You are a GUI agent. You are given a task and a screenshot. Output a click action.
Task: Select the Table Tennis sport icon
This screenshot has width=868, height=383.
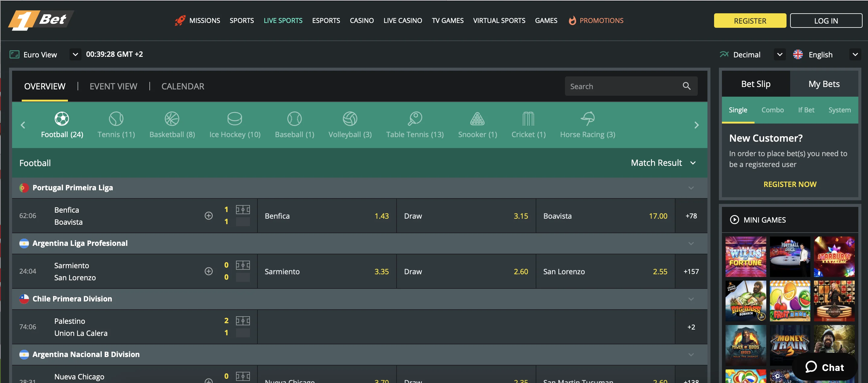tap(415, 118)
